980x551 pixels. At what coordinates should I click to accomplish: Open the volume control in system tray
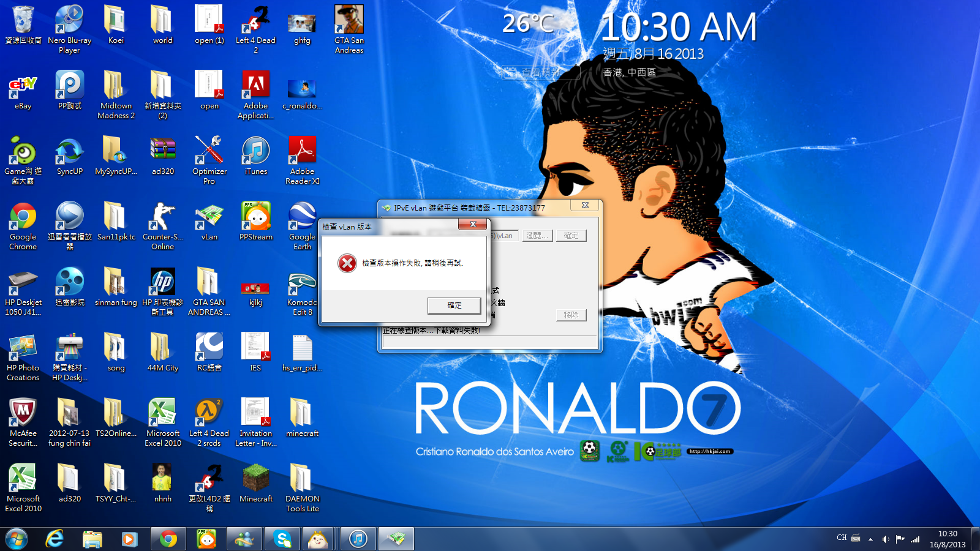pyautogui.click(x=885, y=539)
